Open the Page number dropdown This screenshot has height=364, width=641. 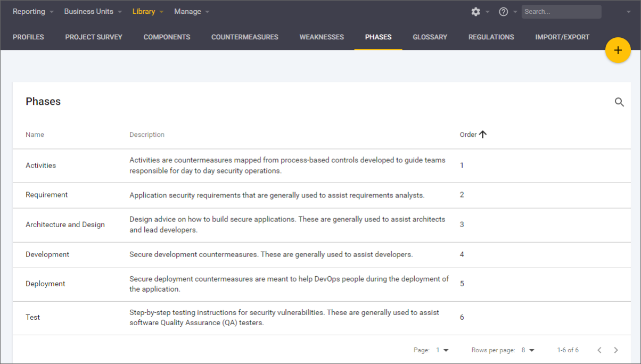(442, 350)
